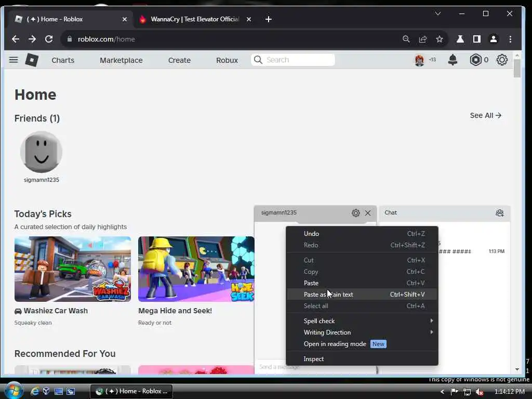Reload the Roblox page
The width and height of the screenshot is (532, 399).
click(x=49, y=39)
